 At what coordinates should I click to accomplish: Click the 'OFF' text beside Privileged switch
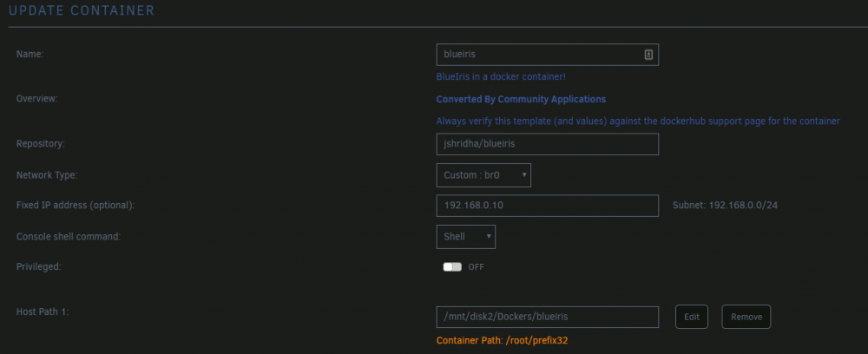point(476,267)
